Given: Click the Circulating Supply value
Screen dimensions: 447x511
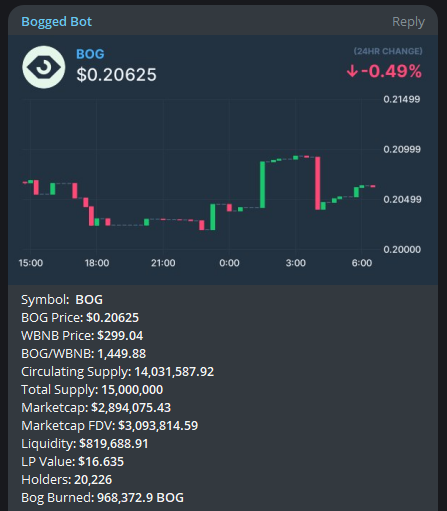Looking at the screenshot, I should [x=174, y=372].
